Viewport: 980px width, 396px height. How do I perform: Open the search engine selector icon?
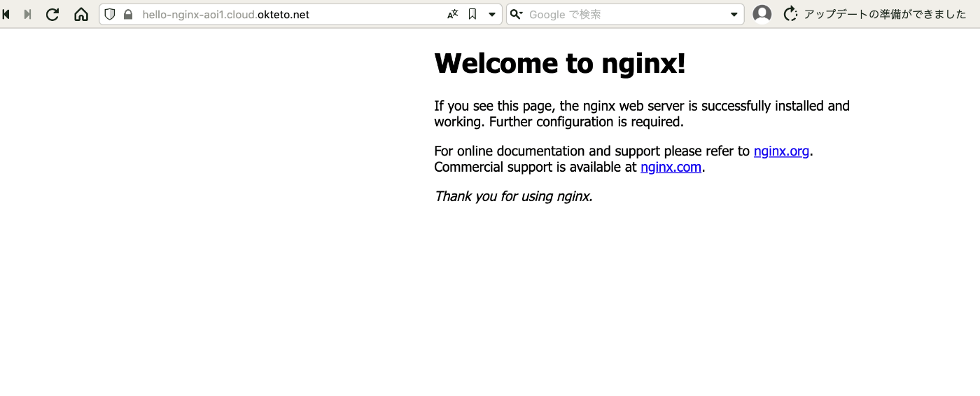point(516,14)
